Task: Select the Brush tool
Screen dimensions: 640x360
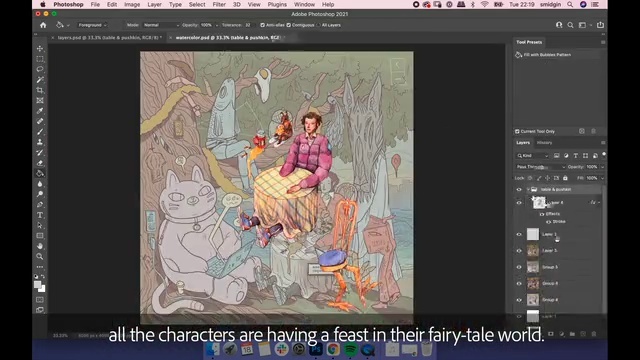Action: click(x=40, y=131)
